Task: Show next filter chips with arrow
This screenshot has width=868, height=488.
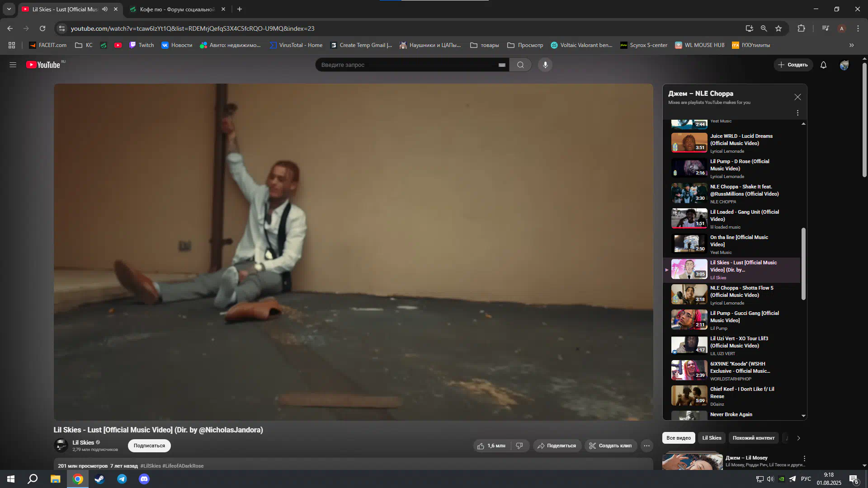Action: tap(798, 438)
